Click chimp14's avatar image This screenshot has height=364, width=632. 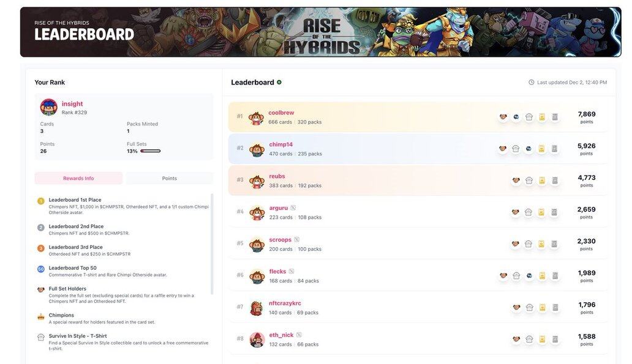[x=257, y=150]
